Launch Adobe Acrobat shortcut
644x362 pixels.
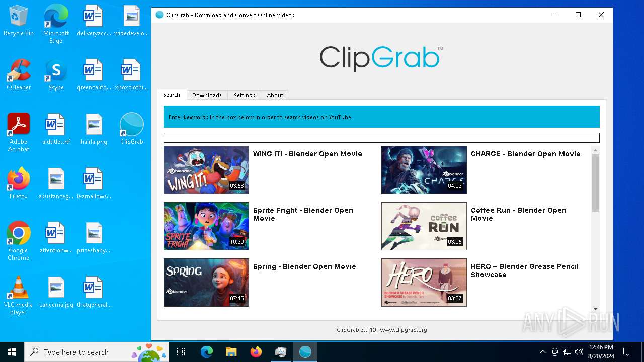(x=19, y=133)
